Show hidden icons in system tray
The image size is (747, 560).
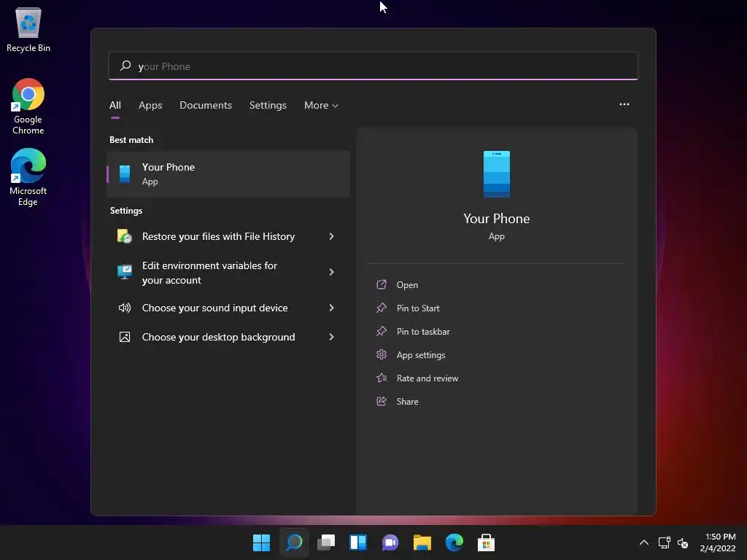[x=643, y=542]
